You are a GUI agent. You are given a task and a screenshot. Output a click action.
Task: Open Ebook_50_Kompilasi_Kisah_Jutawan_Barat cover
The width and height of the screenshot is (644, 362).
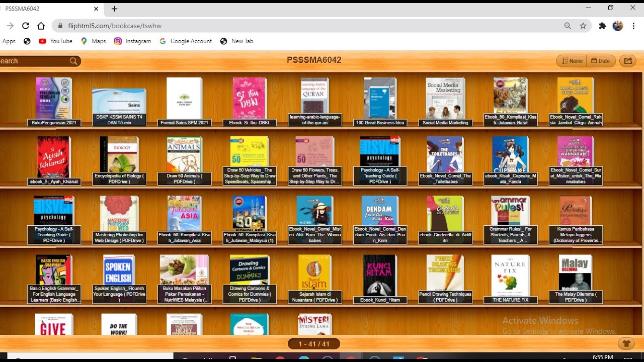click(511, 101)
